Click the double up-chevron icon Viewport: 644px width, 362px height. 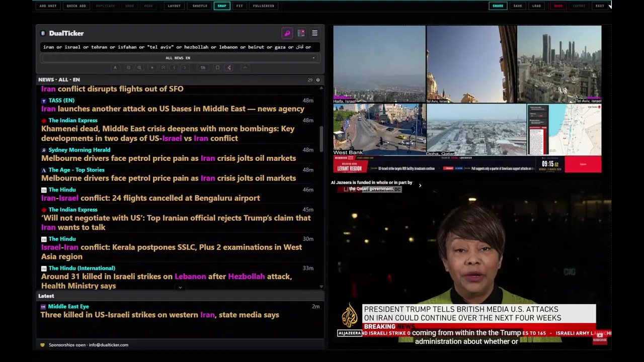tap(163, 67)
